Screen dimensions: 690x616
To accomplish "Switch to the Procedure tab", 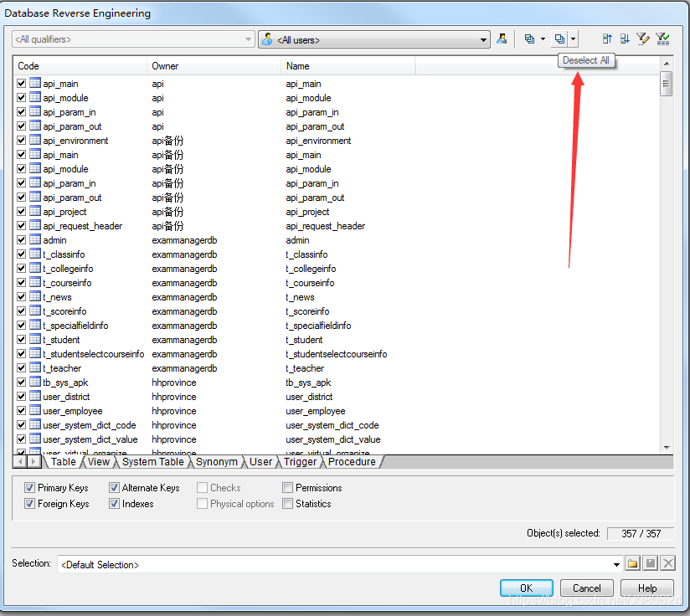I will pyautogui.click(x=352, y=462).
